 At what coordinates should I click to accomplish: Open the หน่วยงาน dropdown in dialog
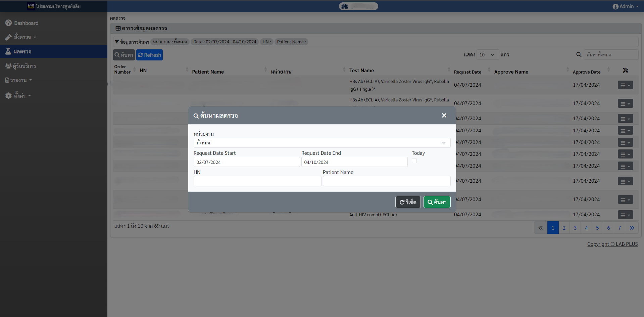click(321, 143)
